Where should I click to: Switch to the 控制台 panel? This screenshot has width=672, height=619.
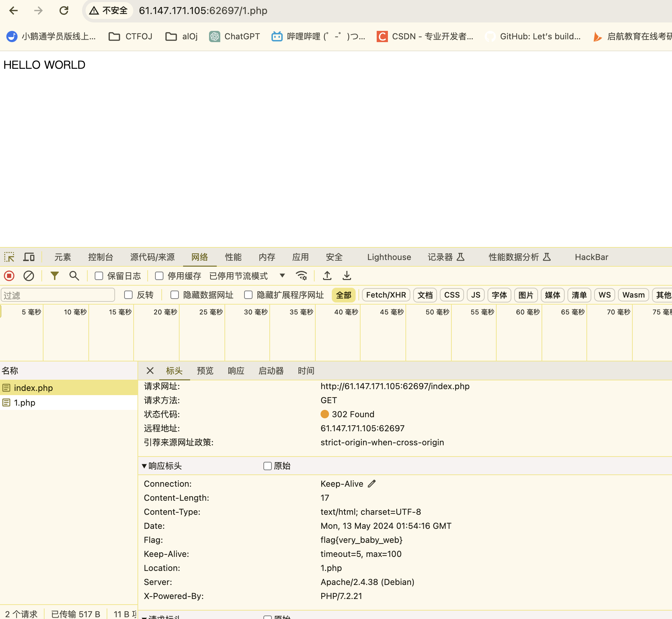point(101,257)
